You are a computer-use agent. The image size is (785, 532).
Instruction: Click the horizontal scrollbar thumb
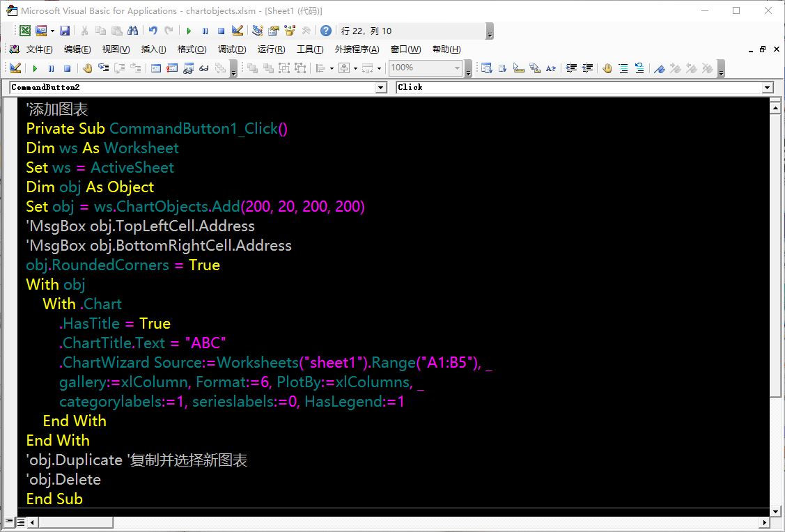click(x=76, y=522)
